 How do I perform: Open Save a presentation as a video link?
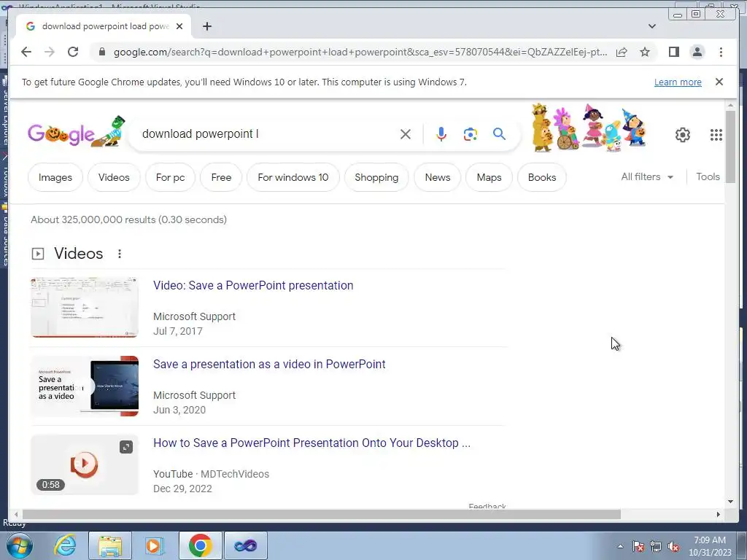(x=269, y=365)
